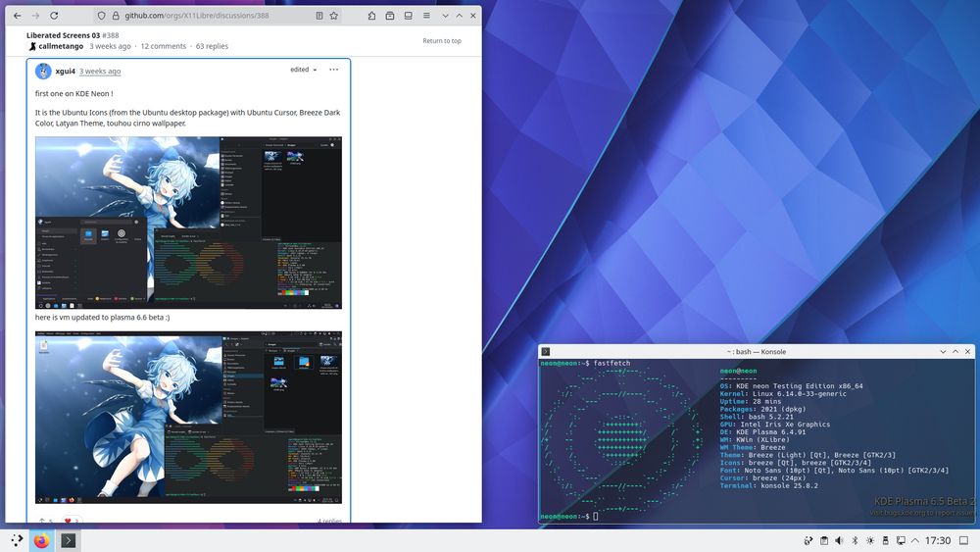The image size is (980, 552).
Task: Click the Firefox forward arrow
Action: click(x=35, y=16)
